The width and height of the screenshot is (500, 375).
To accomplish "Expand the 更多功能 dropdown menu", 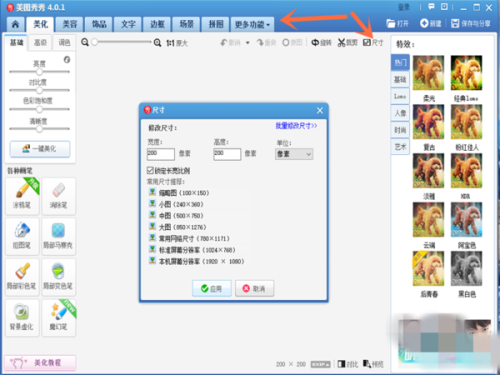I will point(252,24).
